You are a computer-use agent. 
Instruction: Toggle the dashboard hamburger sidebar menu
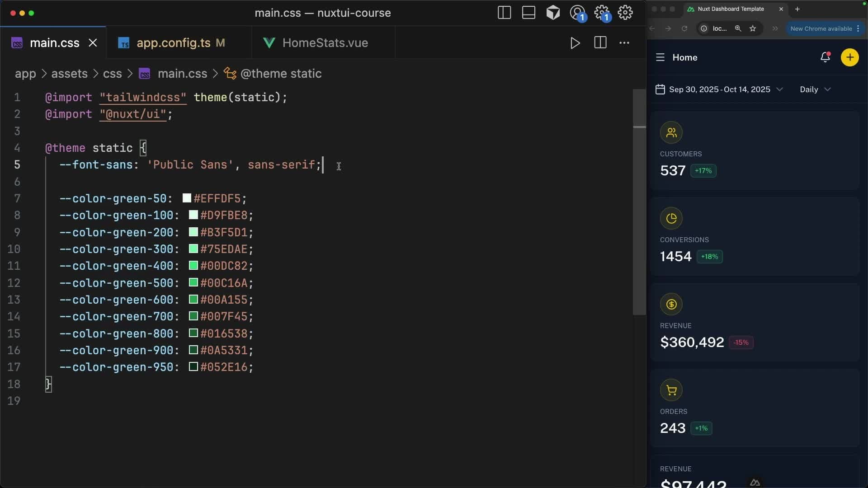pos(660,57)
